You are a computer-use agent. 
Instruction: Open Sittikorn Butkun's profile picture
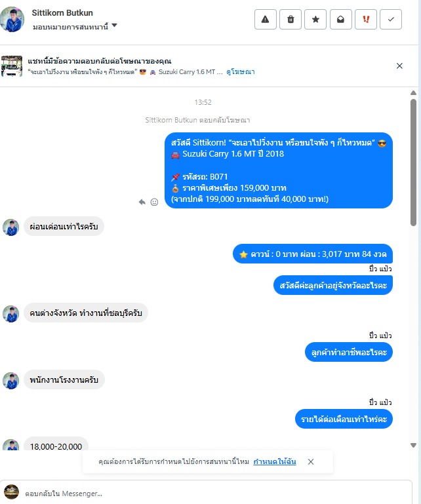pos(12,19)
